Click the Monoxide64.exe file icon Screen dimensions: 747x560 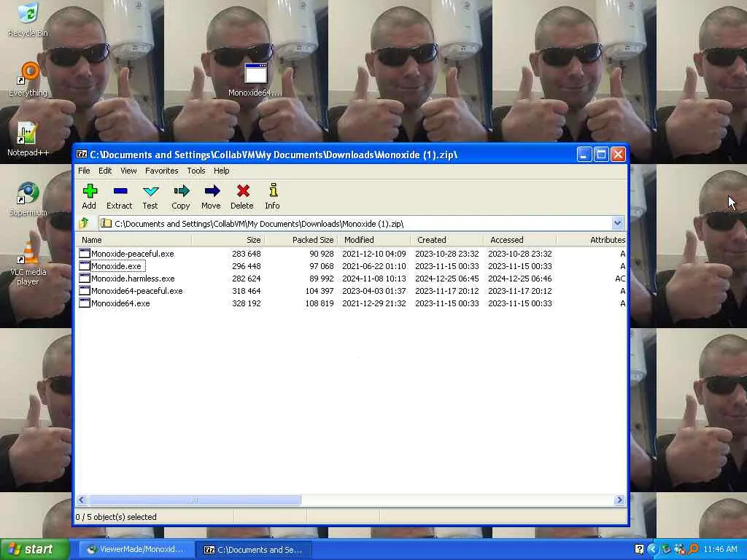(x=85, y=303)
